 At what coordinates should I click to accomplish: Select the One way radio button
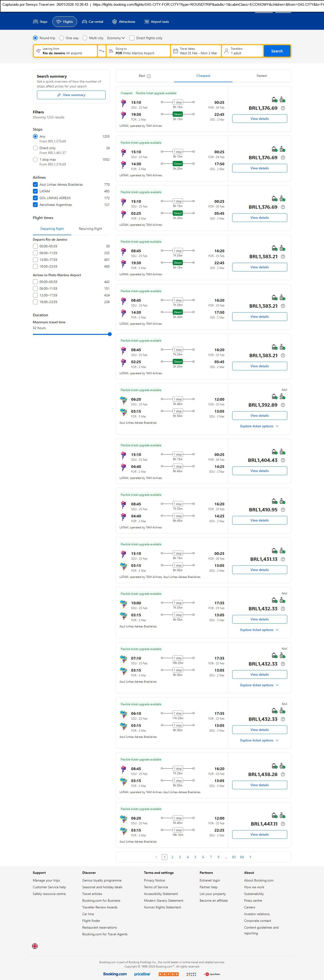[x=61, y=38]
